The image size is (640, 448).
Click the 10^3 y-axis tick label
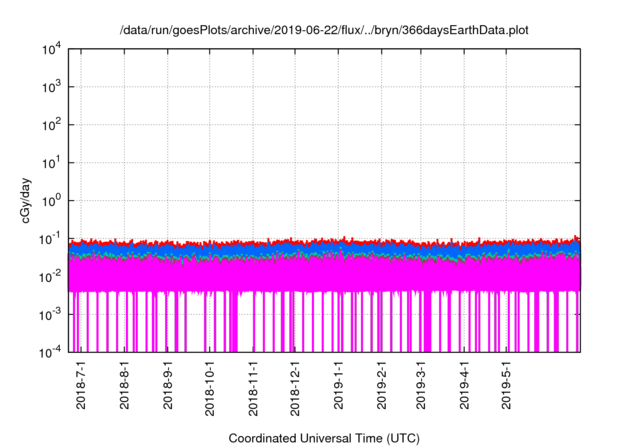52,87
